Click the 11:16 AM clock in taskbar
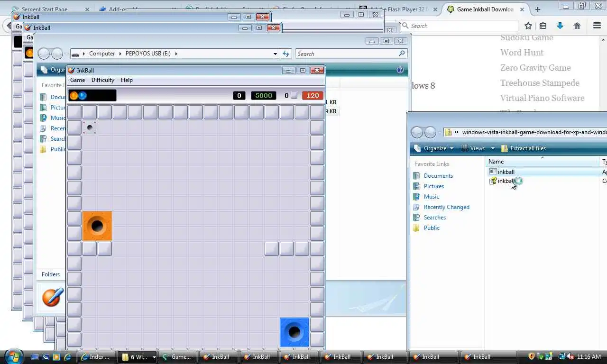The width and height of the screenshot is (607, 364). [x=589, y=356]
